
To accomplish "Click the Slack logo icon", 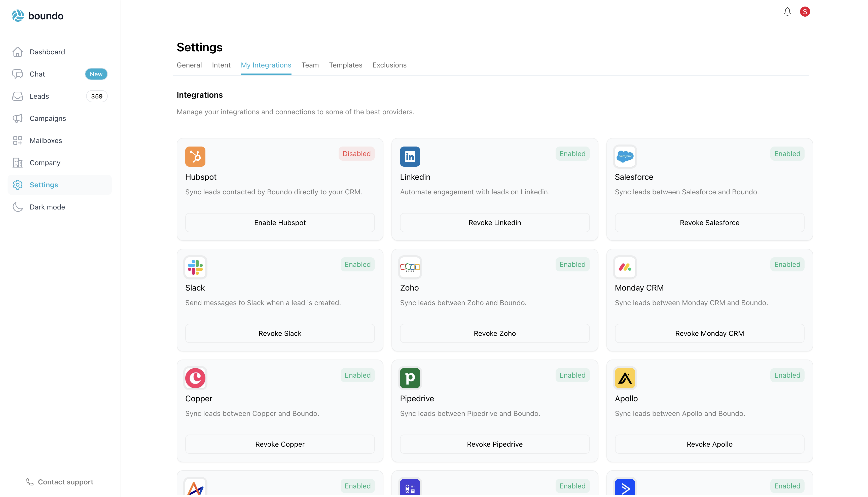I will coord(195,267).
